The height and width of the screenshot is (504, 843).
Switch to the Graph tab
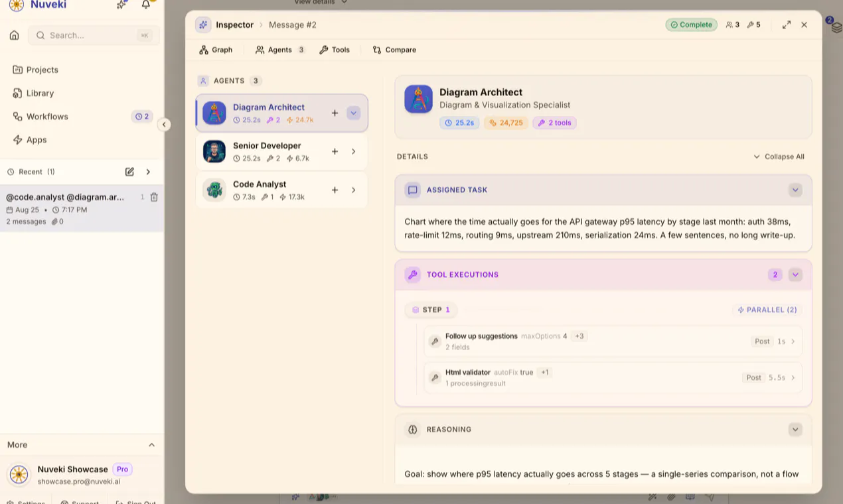point(216,50)
